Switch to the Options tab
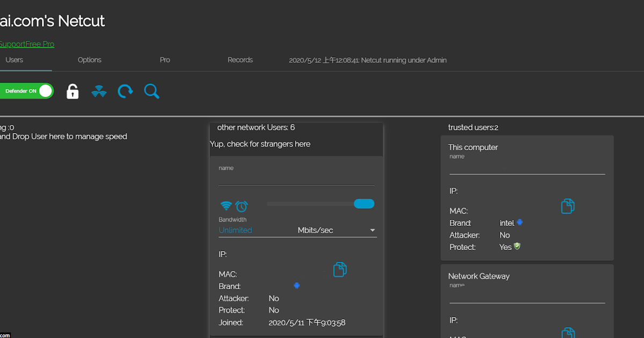The image size is (644, 338). point(90,60)
